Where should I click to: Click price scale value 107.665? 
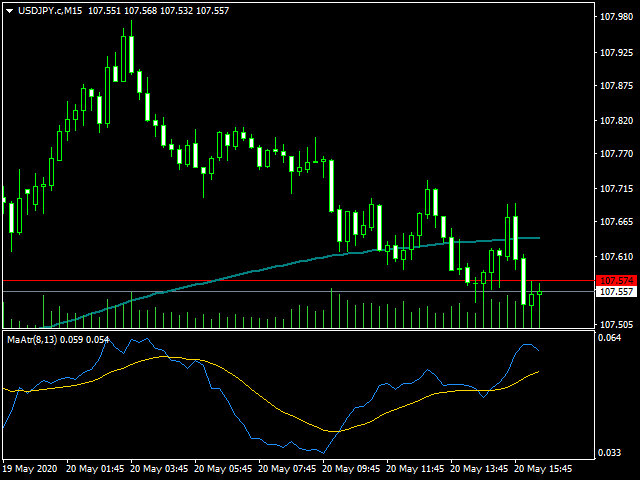pos(616,222)
